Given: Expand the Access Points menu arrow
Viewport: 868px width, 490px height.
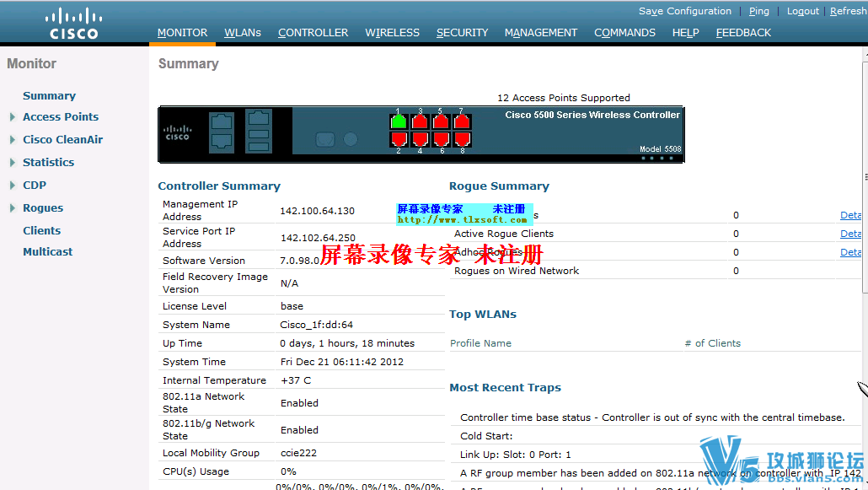Looking at the screenshot, I should [12, 117].
